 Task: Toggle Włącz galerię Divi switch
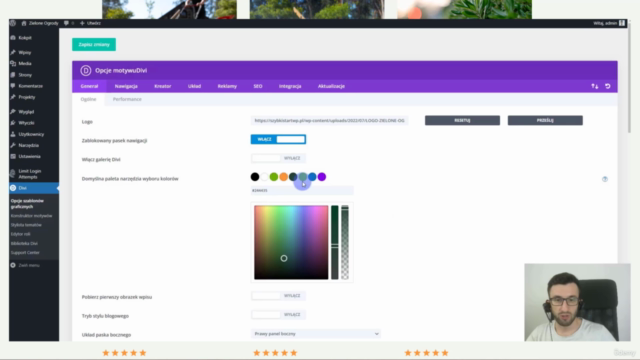278,158
